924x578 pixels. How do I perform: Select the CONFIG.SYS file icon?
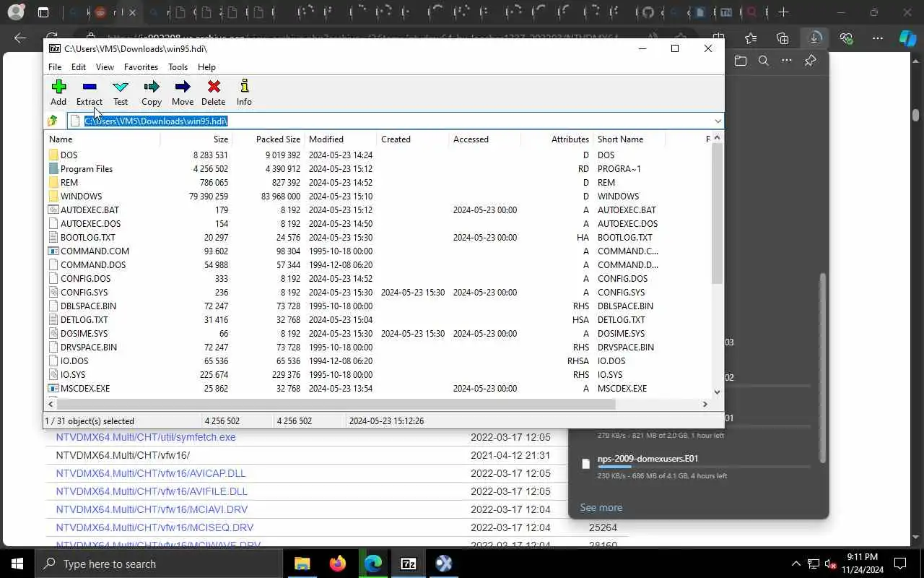coord(53,292)
